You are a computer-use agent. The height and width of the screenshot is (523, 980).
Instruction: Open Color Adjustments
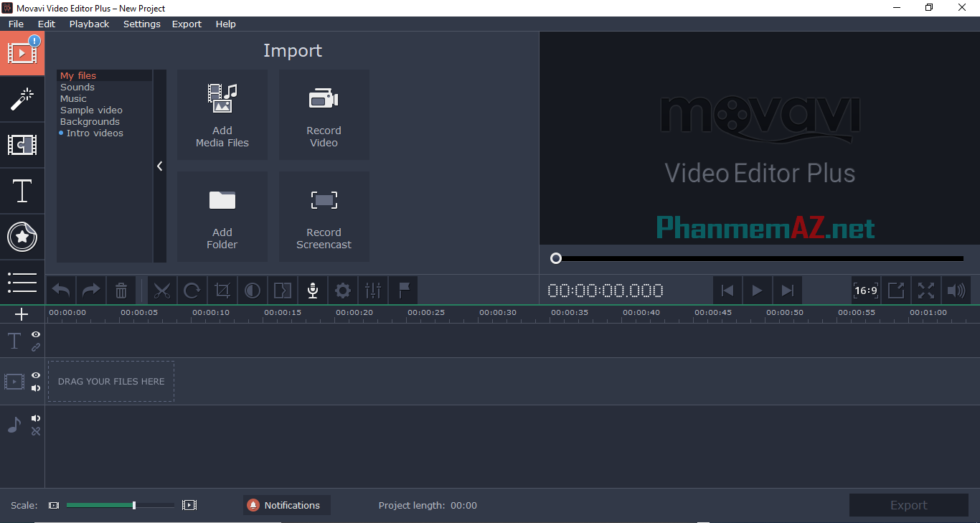(252, 290)
